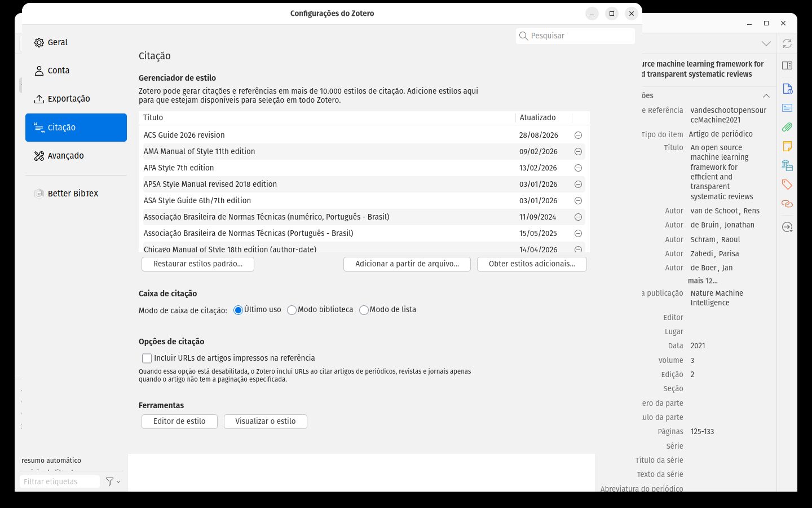Image resolution: width=812 pixels, height=508 pixels.
Task: Remove the AMA Manual of Style style
Action: coord(578,152)
